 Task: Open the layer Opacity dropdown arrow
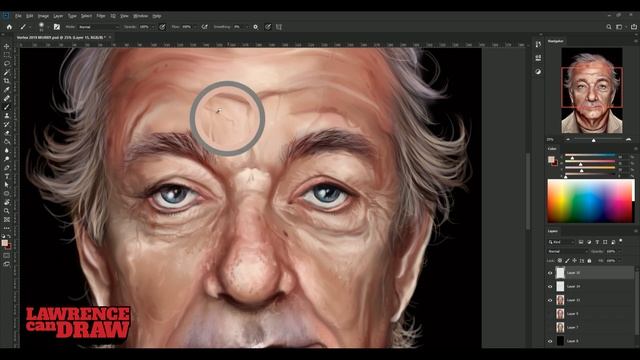click(620, 251)
